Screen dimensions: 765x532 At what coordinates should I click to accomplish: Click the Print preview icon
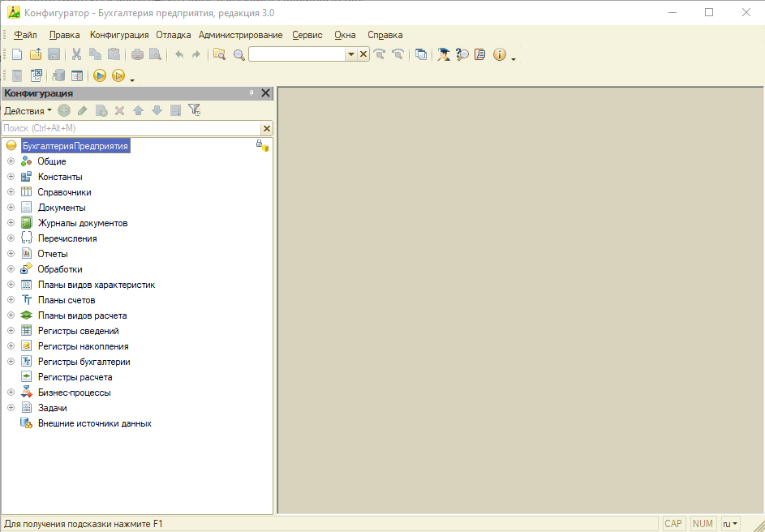[155, 54]
